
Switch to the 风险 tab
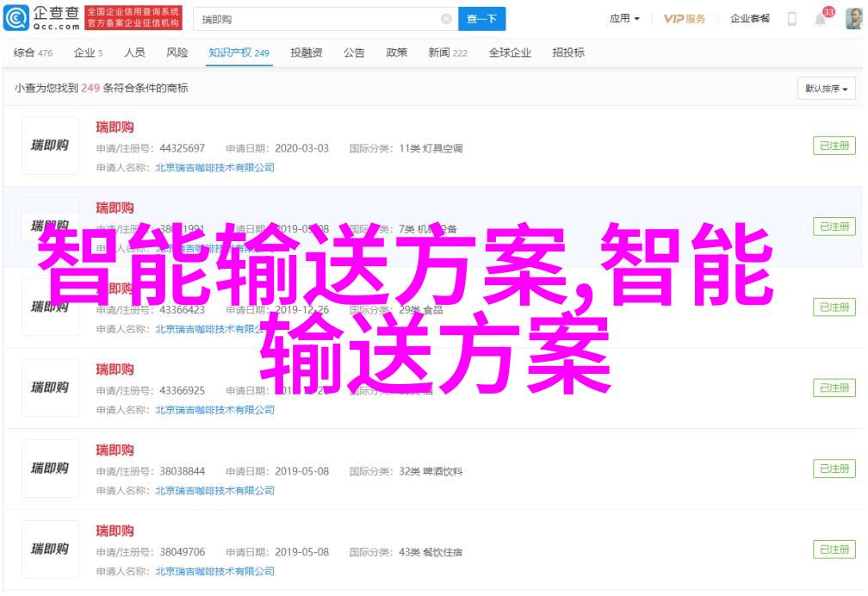pyautogui.click(x=177, y=53)
